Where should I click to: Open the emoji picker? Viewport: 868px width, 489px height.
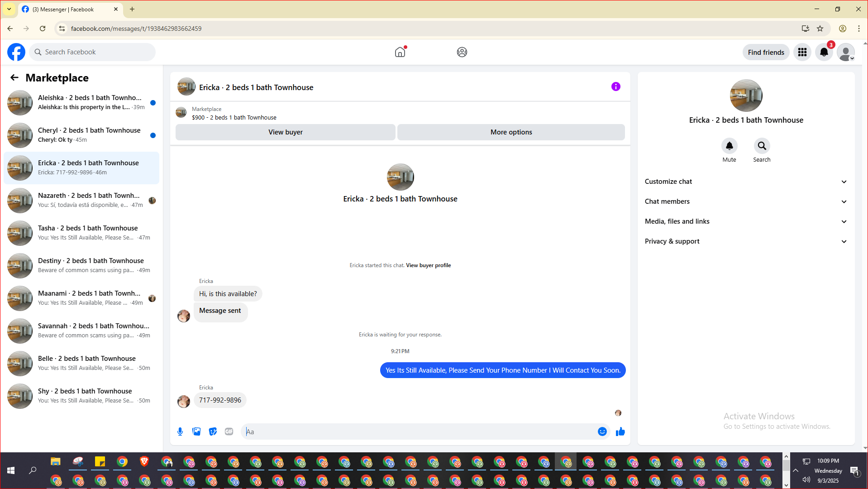tap(602, 431)
